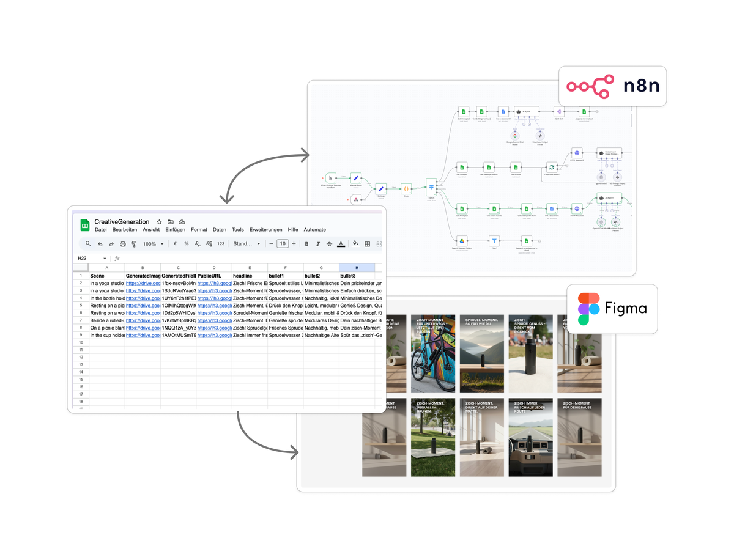Star the CreativeGeneration spreadsheet as favorite
This screenshot has height=560, width=734.
(159, 222)
